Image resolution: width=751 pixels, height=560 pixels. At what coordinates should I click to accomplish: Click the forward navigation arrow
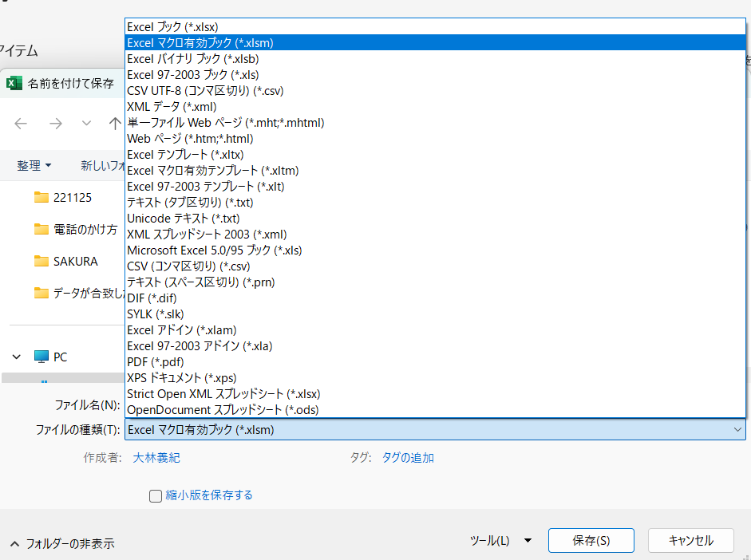pyautogui.click(x=55, y=123)
